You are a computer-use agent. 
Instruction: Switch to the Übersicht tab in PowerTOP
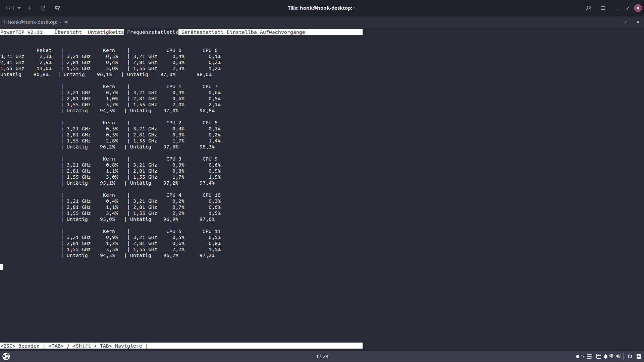point(68,32)
